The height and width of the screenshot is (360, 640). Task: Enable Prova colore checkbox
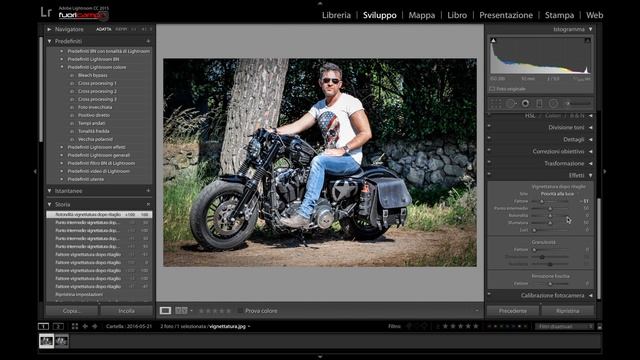(240, 311)
